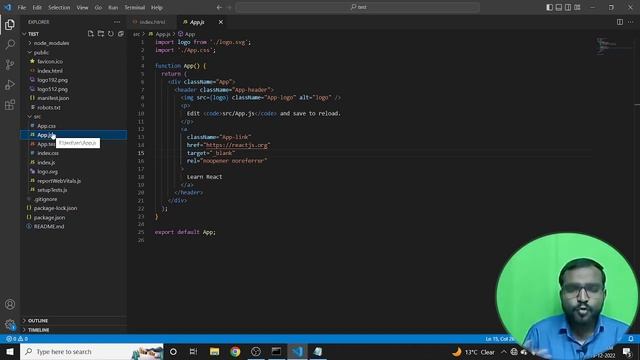Screen dimensions: 640x360
Task: Close the App.js editor tab
Action: 221,22
